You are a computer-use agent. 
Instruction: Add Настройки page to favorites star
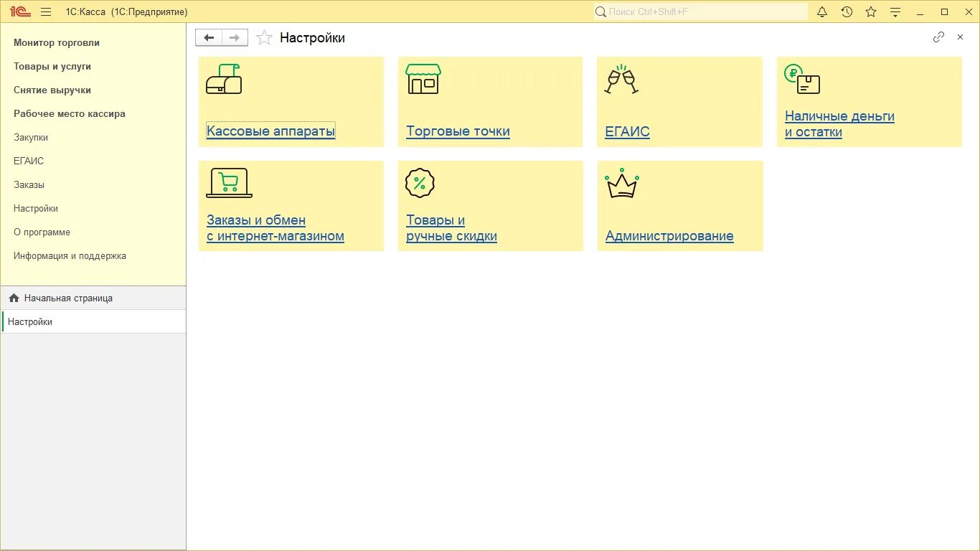(265, 38)
